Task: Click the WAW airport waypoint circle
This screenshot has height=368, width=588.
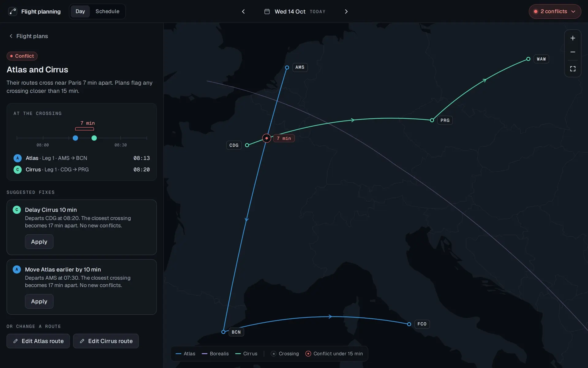Action: point(528,59)
